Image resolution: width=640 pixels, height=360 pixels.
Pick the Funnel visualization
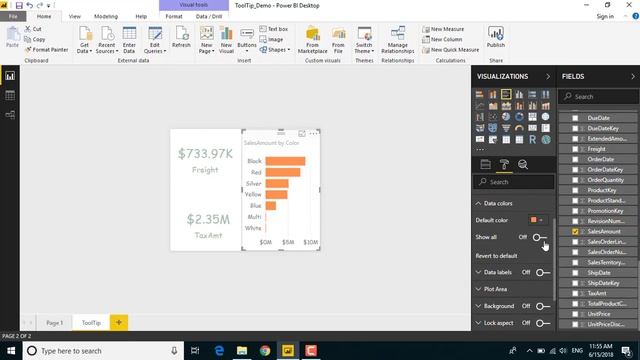tap(506, 128)
